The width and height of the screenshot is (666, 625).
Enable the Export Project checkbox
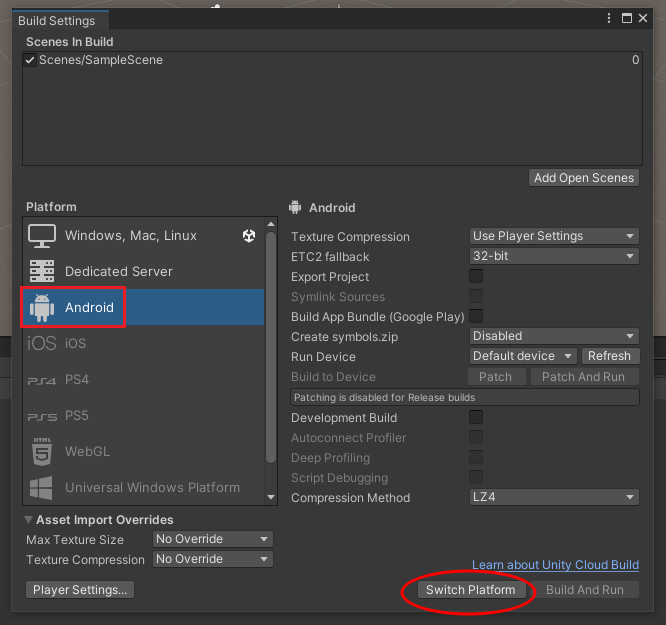(476, 276)
